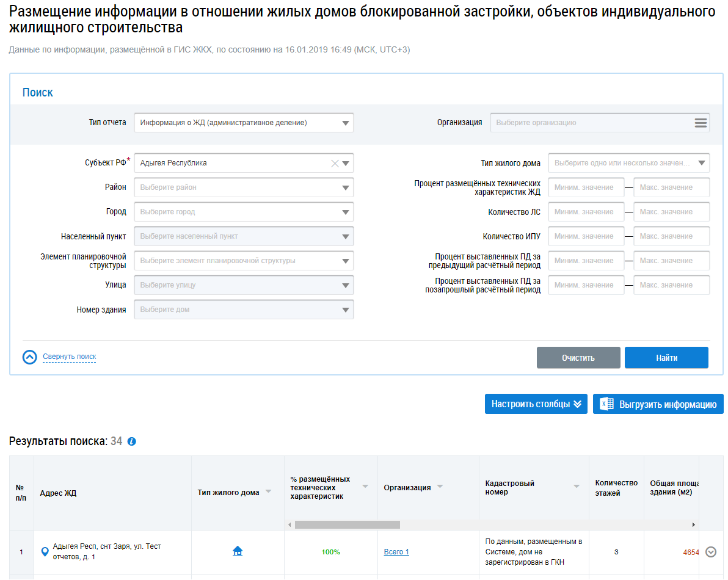Click the organization list menu icon
This screenshot has width=728, height=580.
pos(700,123)
